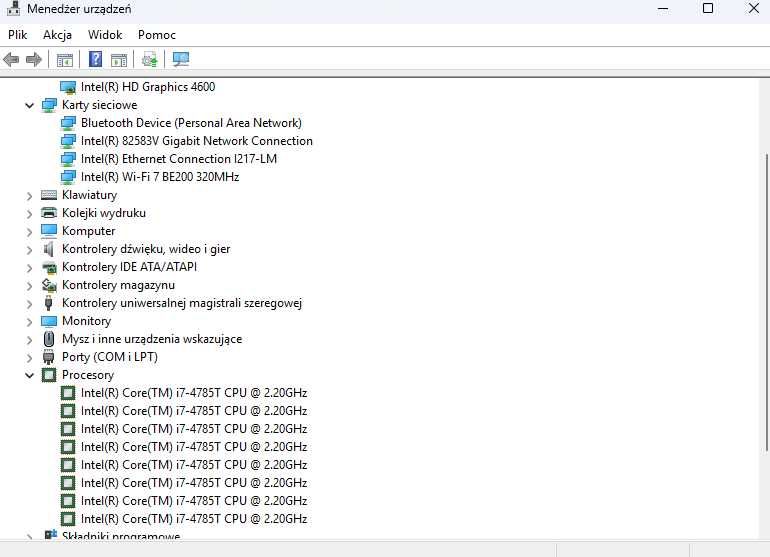Open the Akcja menu
Image resolution: width=770 pixels, height=557 pixels.
(57, 35)
